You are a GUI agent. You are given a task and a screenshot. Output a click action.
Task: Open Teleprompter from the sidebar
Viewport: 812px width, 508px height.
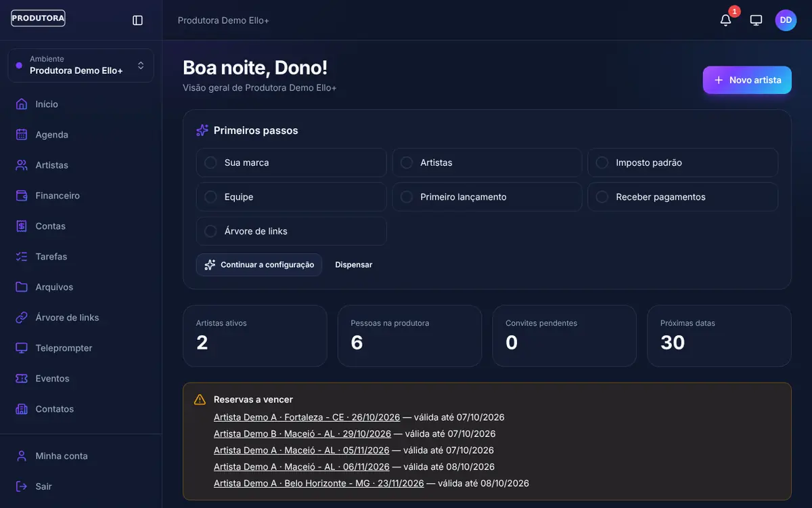tap(81, 348)
